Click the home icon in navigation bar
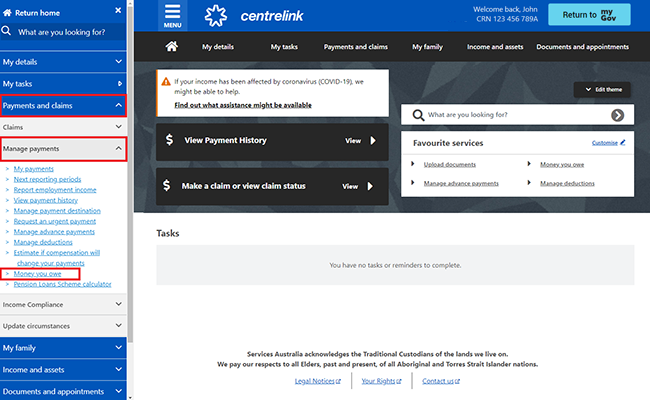 pos(172,46)
